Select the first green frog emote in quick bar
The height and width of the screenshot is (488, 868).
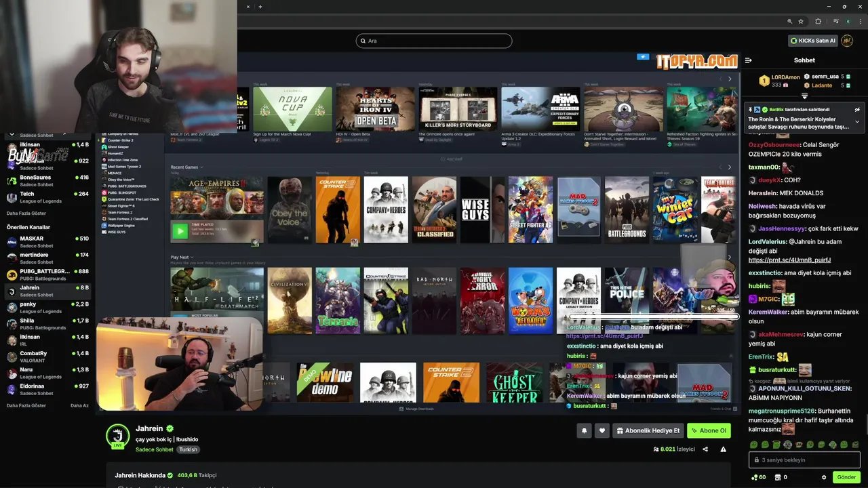[753, 445]
